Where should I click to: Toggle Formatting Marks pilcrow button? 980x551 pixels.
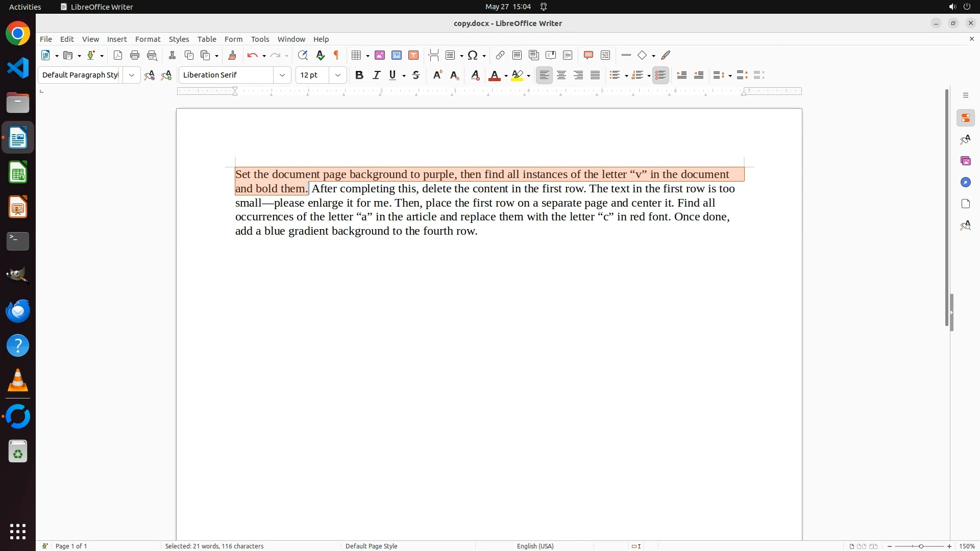click(336, 55)
